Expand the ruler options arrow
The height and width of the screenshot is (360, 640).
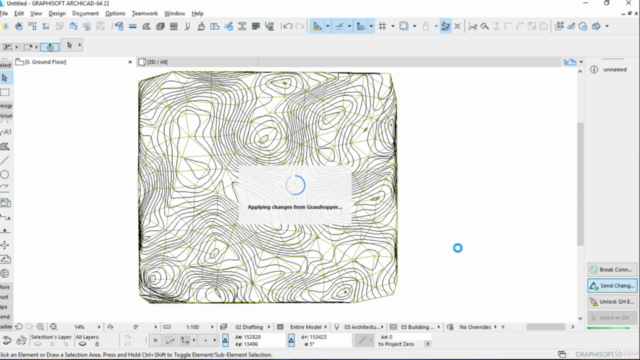pos(371,26)
